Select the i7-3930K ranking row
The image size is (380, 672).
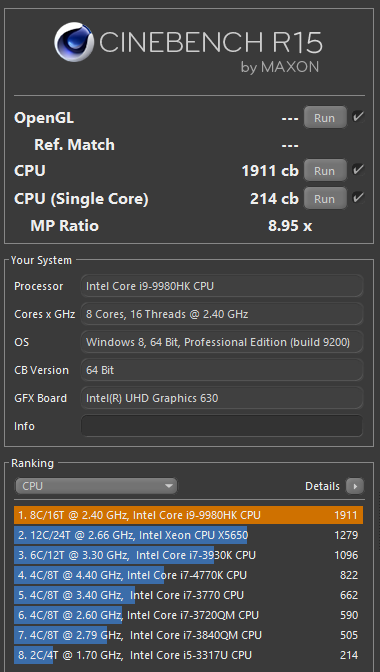point(189,555)
